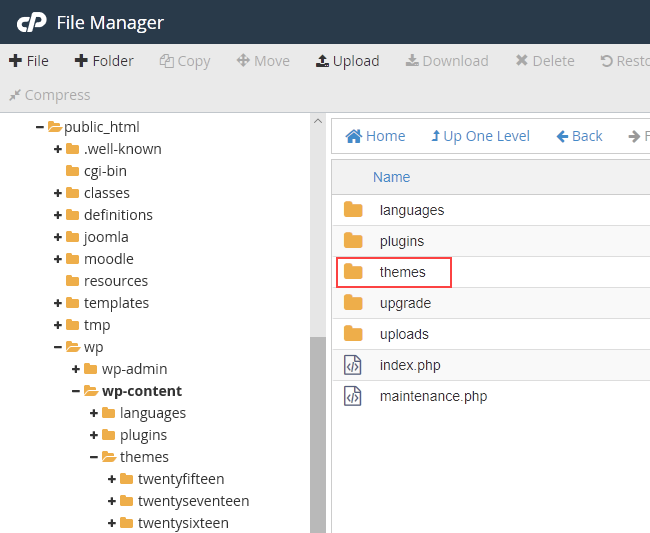
Task: Open public_html in folder tree
Action: coord(102,127)
